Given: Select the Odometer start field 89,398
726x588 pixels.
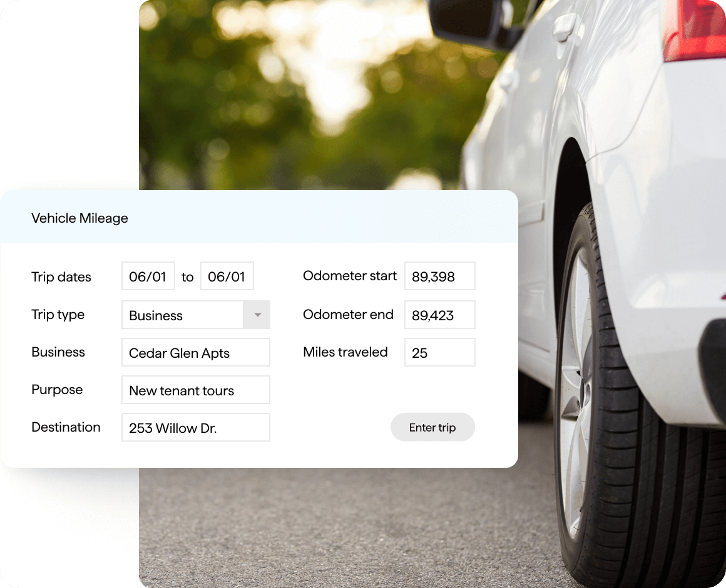Looking at the screenshot, I should tap(439, 276).
